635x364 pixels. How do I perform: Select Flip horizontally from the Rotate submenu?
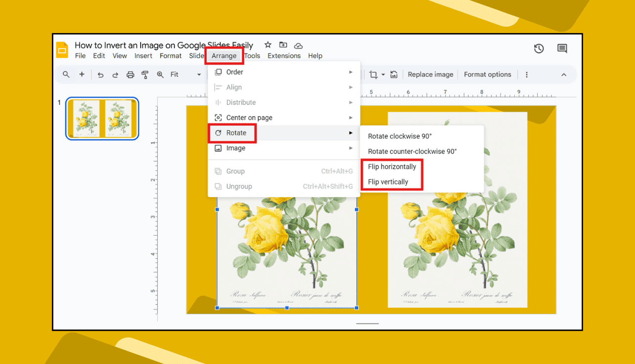tap(392, 166)
